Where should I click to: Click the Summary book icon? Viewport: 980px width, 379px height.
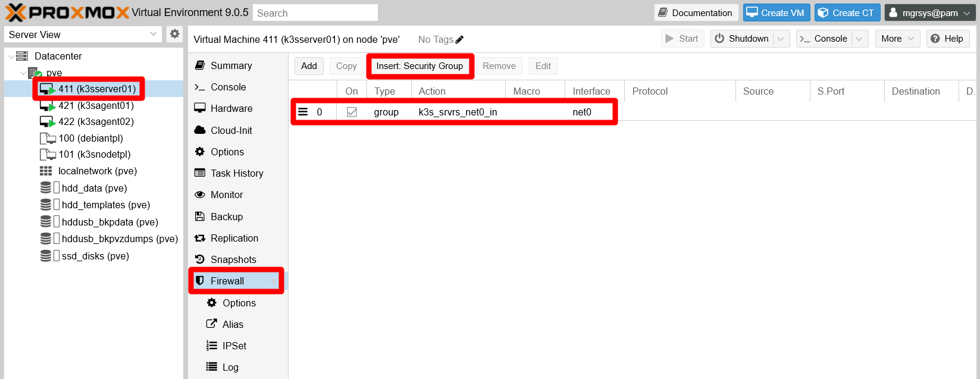[200, 65]
